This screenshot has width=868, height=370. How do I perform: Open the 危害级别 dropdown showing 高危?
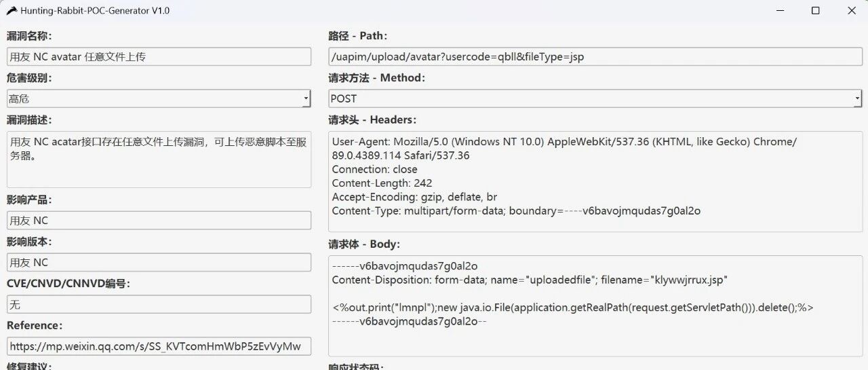[x=159, y=98]
